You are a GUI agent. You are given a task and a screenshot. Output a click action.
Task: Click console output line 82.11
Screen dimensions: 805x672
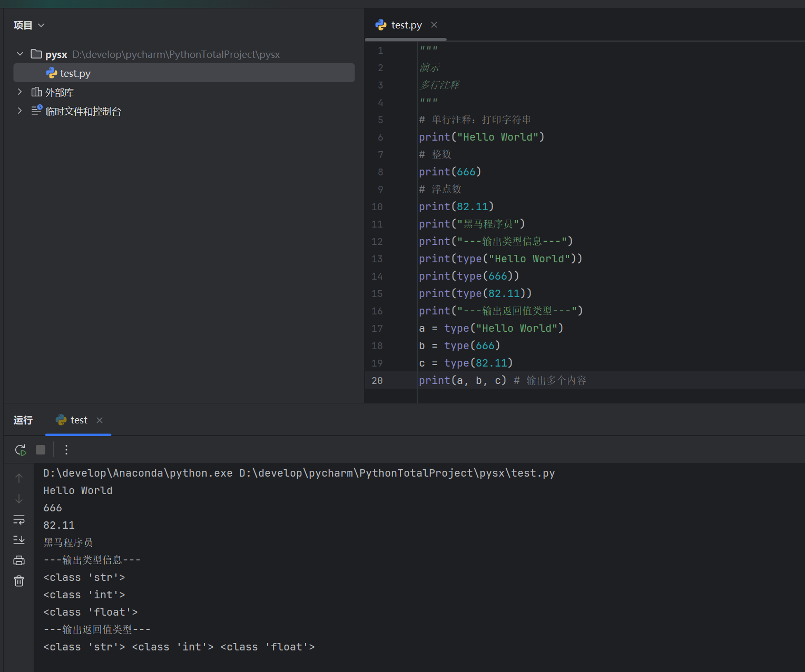[59, 525]
